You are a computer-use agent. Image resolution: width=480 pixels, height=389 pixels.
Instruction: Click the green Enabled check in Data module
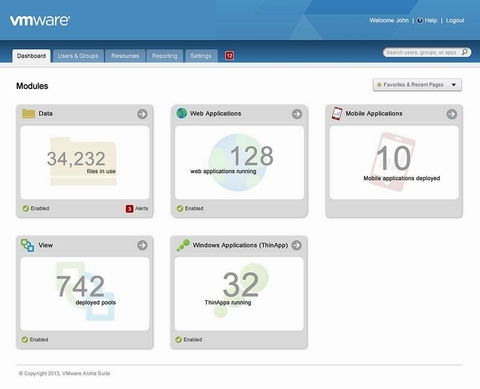coord(26,208)
